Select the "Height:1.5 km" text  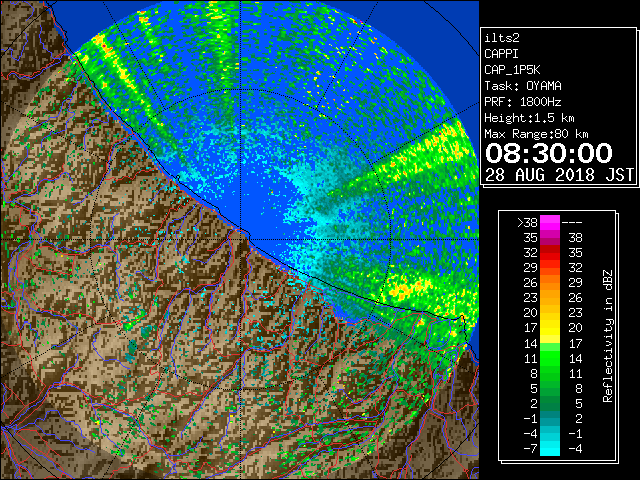click(x=529, y=118)
